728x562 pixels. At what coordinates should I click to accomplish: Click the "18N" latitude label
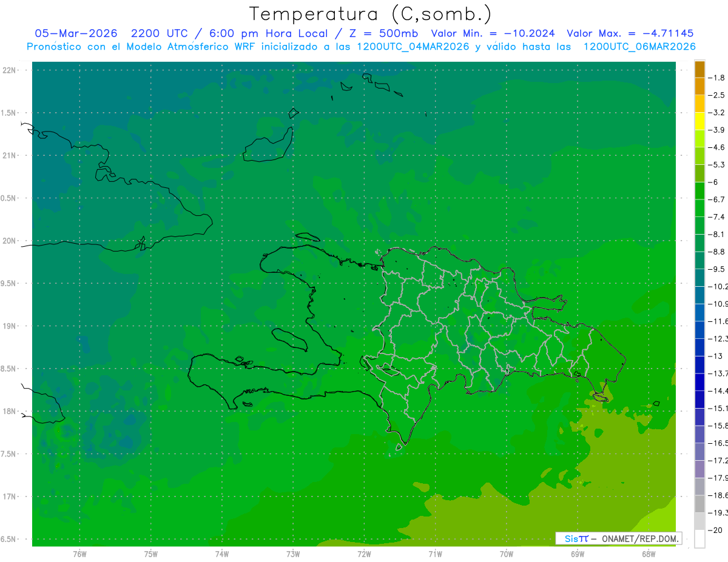point(10,412)
